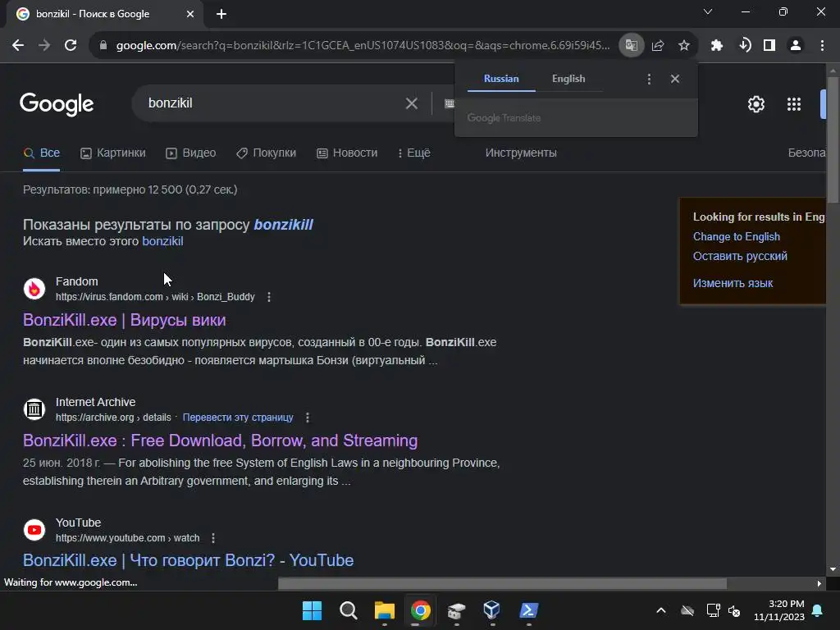Toggle the Chrome side panel icon
The image size is (840, 630).
pos(769,46)
